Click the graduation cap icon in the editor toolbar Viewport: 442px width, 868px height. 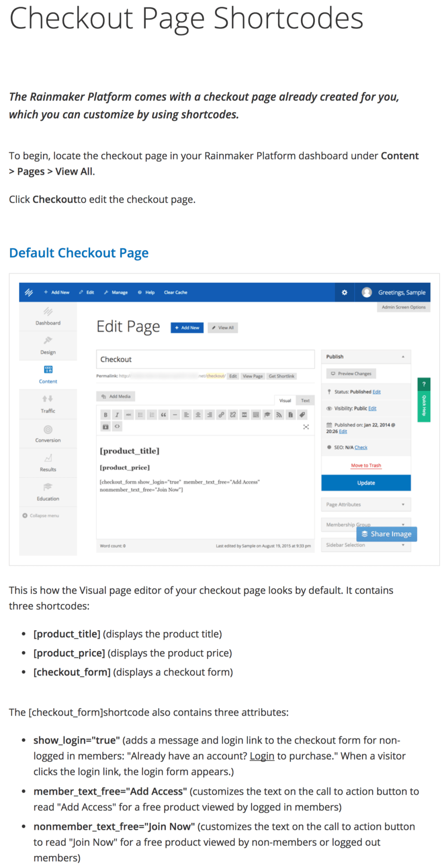267,415
